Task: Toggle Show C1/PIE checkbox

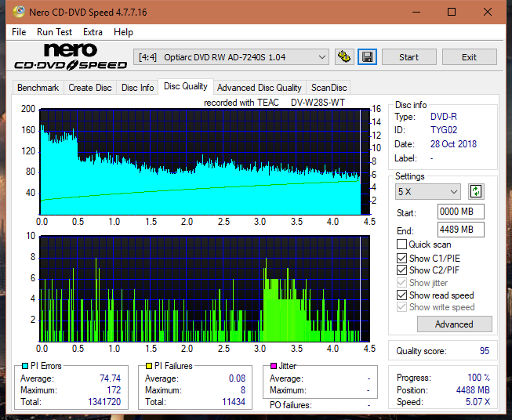Action: (401, 258)
